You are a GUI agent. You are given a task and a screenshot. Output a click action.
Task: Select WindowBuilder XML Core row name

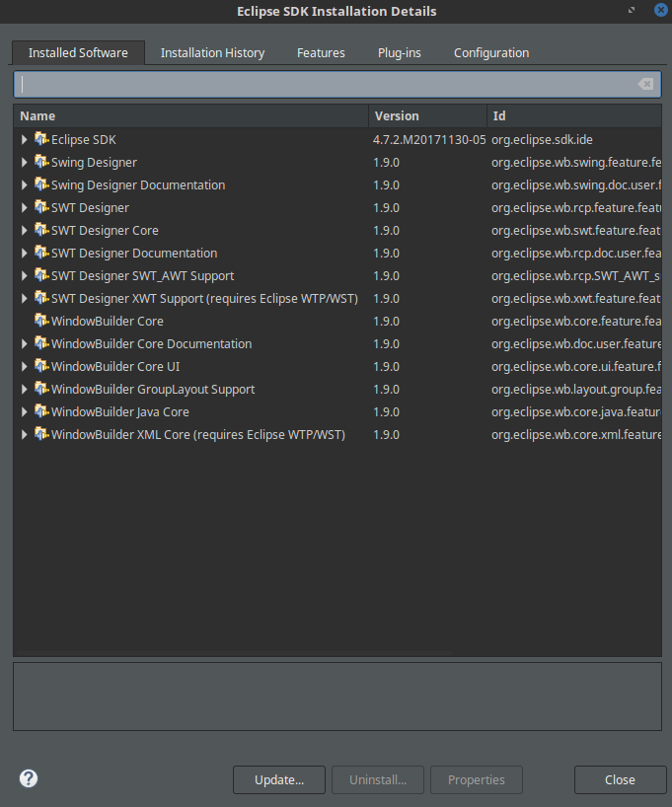click(x=197, y=434)
